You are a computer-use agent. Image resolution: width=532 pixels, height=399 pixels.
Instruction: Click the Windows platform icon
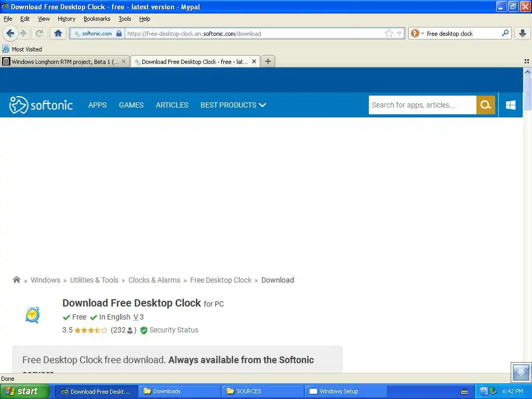pos(511,105)
